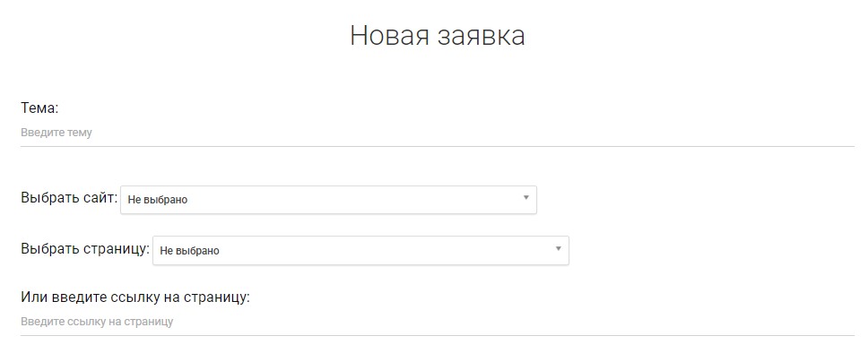The width and height of the screenshot is (868, 362).
Task: Click the "Тема:" label
Action: click(x=39, y=108)
